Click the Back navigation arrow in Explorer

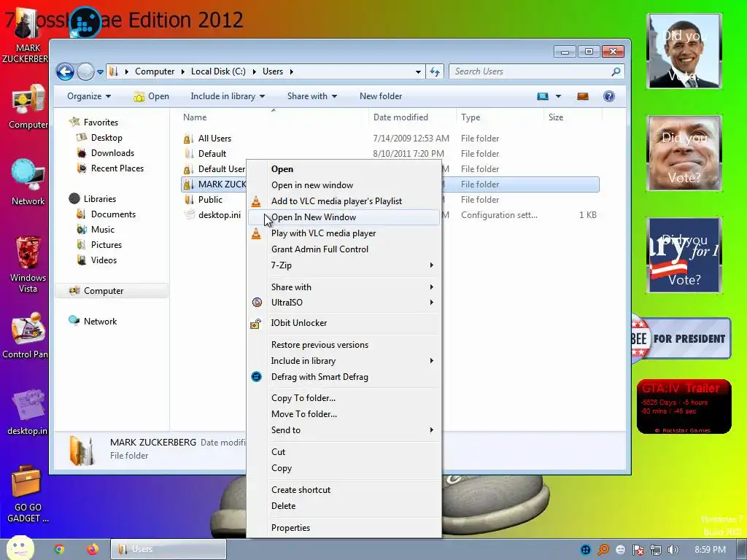point(65,72)
